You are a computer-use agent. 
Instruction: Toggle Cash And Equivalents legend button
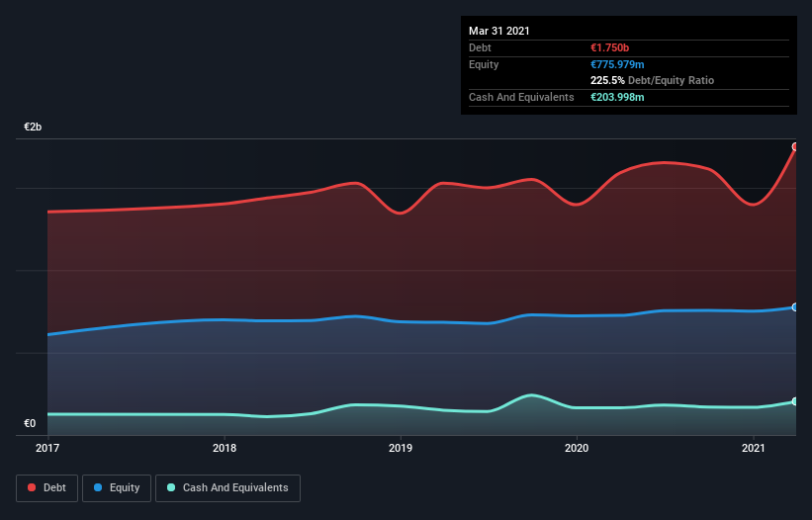click(227, 488)
